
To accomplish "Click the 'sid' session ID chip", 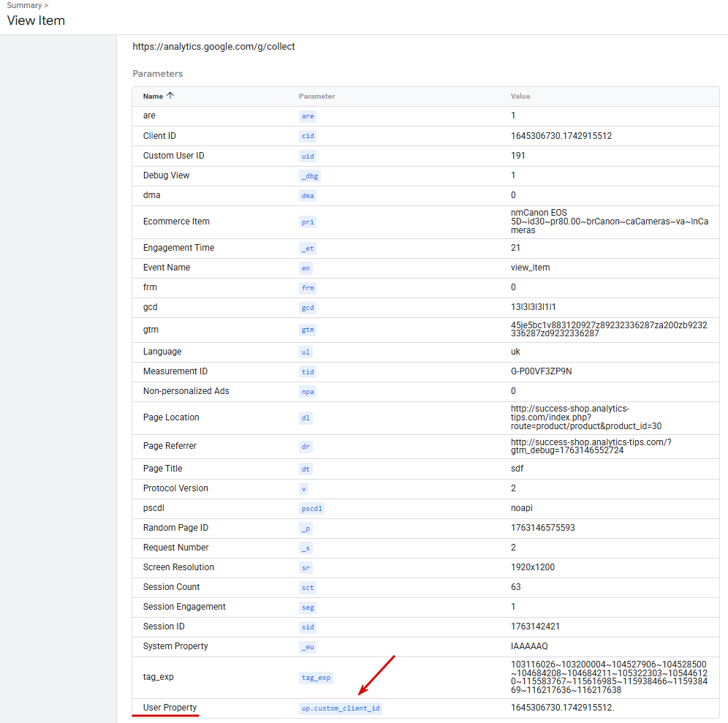I will (308, 627).
